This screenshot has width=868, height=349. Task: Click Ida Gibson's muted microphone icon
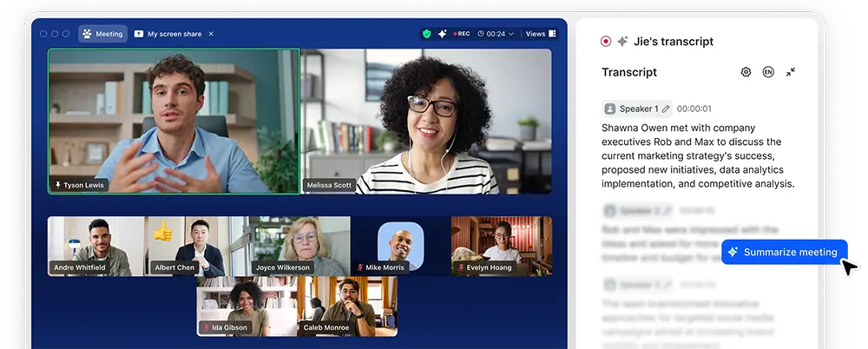(207, 328)
